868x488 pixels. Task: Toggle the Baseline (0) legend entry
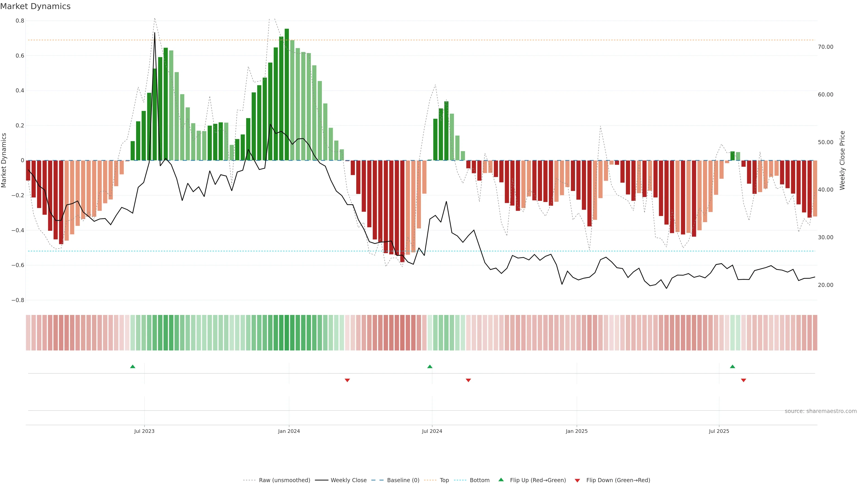pos(403,480)
